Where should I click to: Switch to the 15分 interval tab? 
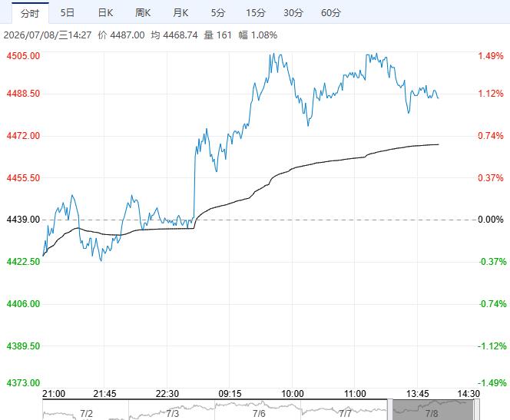pyautogui.click(x=256, y=13)
